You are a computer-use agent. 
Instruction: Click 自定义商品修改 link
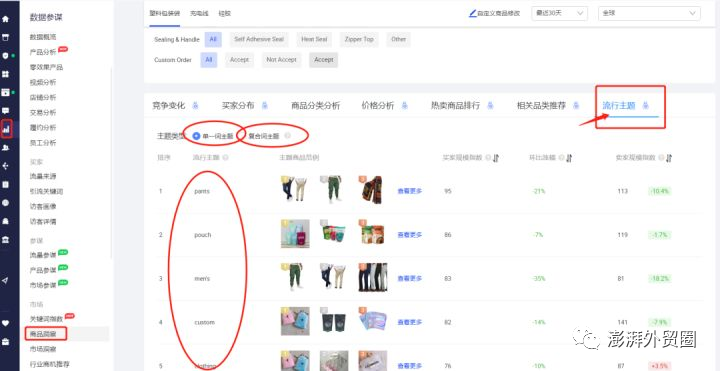[499, 13]
